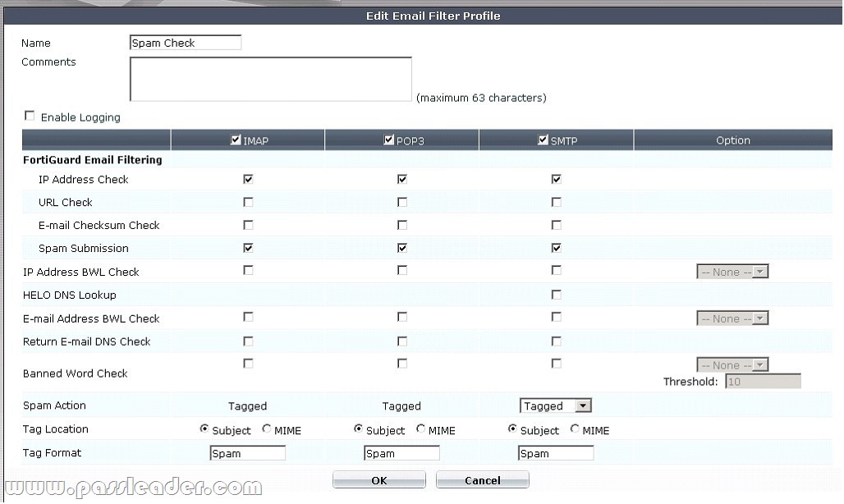Enable IP Address BWL Check for IMAP
The image size is (844, 504).
click(248, 270)
